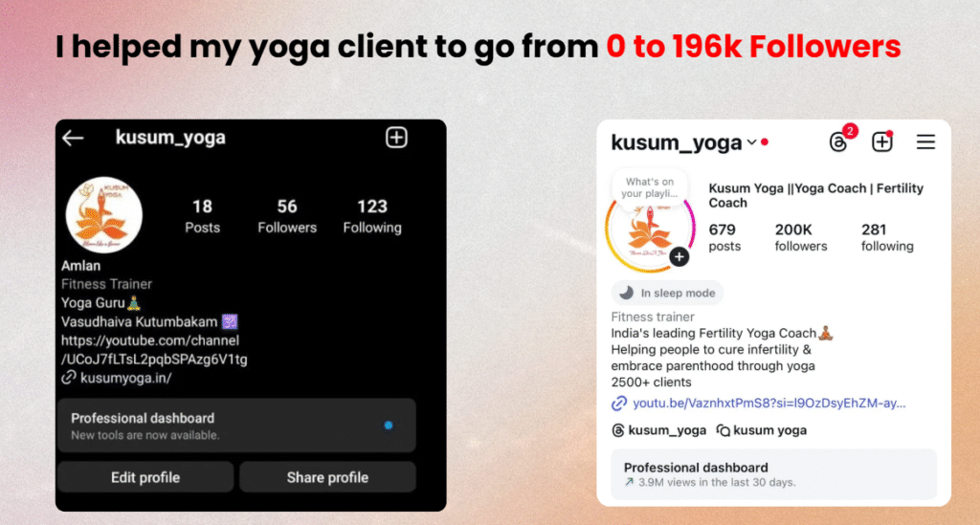
Task: Click the link icon beside kusumyoga.in/
Action: [x=69, y=378]
